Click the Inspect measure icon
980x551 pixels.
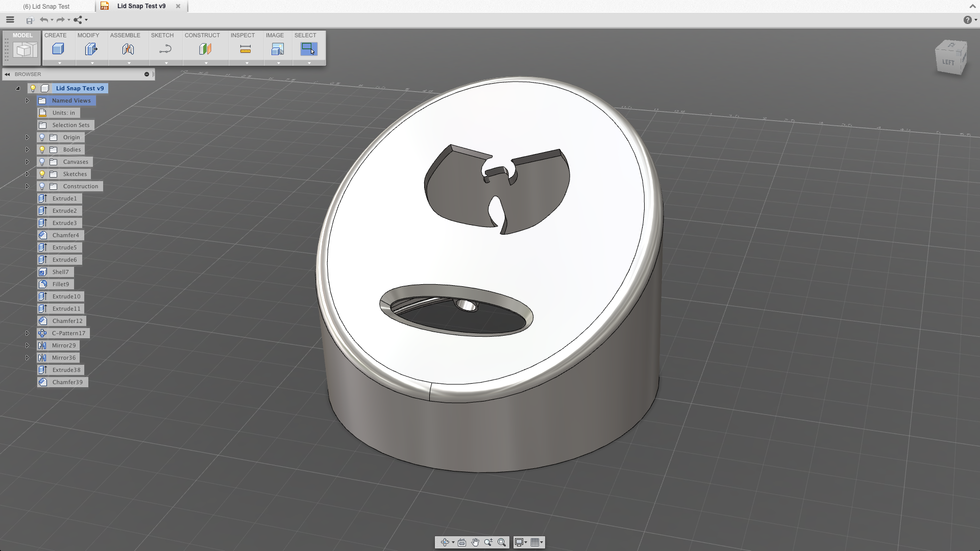(246, 49)
